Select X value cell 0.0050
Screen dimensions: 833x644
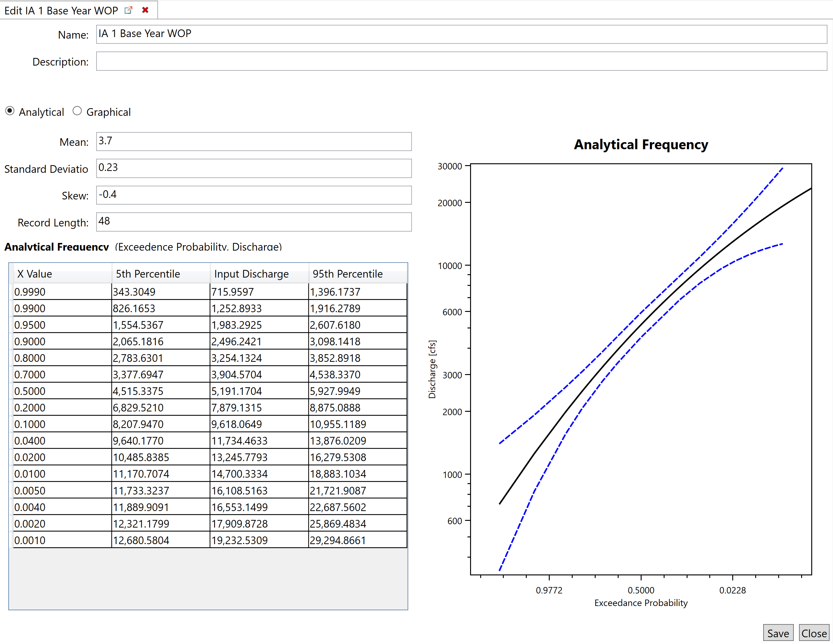[x=62, y=491]
